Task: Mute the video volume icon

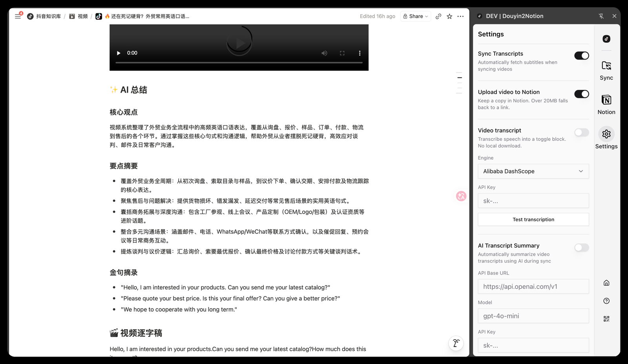Action: pyautogui.click(x=324, y=53)
